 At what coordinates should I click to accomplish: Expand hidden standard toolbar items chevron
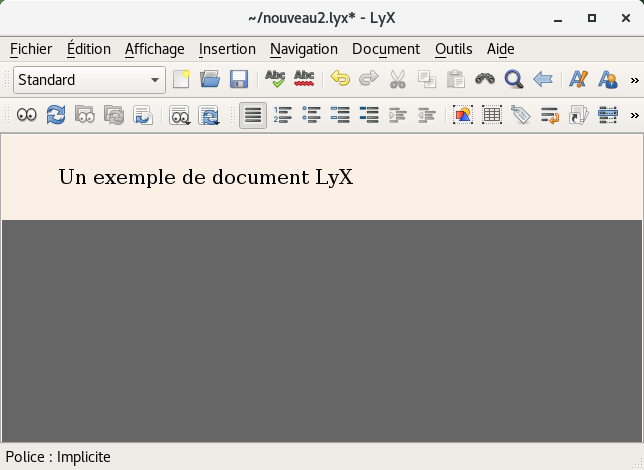coord(635,80)
